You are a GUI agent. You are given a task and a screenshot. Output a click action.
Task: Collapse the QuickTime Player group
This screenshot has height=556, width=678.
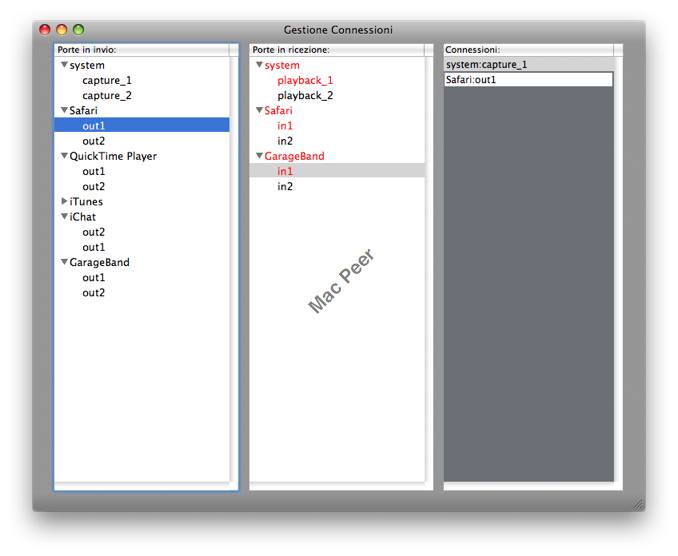pos(64,156)
